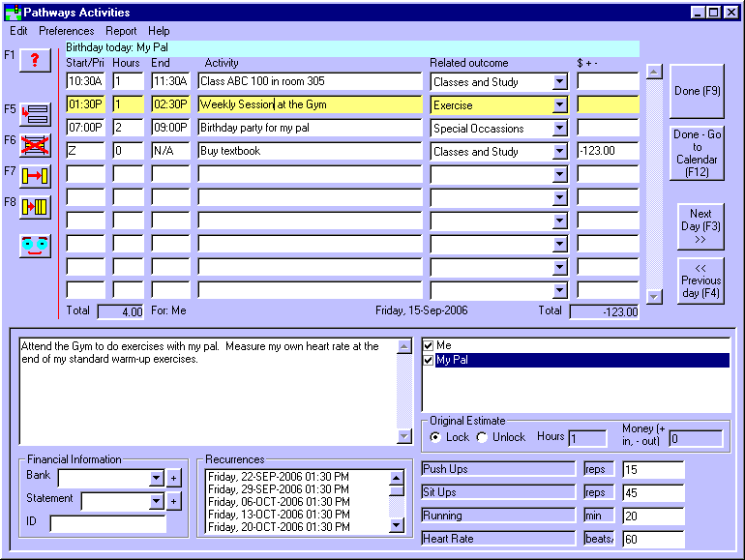Click the Buy textbook activity field

click(x=310, y=151)
